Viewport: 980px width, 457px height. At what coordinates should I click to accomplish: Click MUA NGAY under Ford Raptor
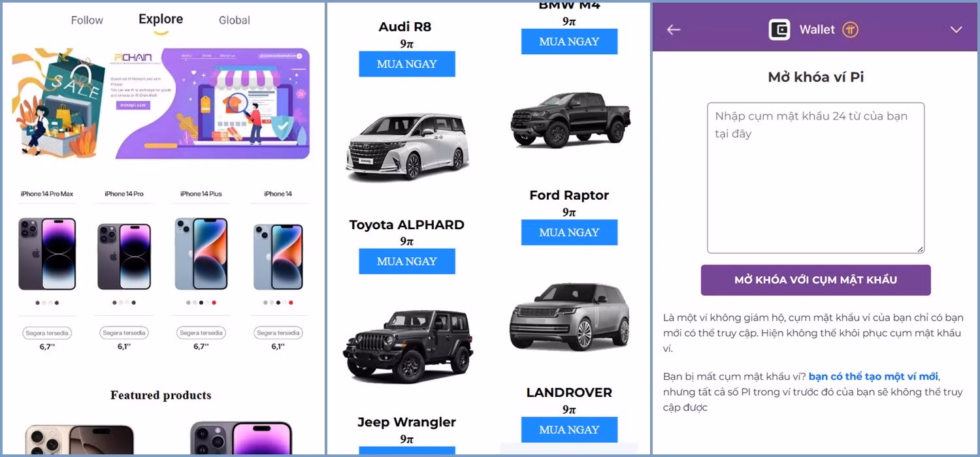pyautogui.click(x=569, y=232)
